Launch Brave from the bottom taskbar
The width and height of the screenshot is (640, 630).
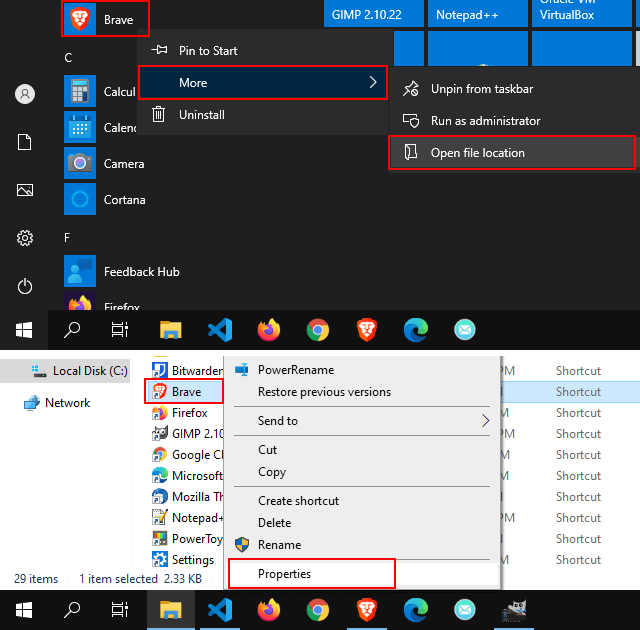367,610
